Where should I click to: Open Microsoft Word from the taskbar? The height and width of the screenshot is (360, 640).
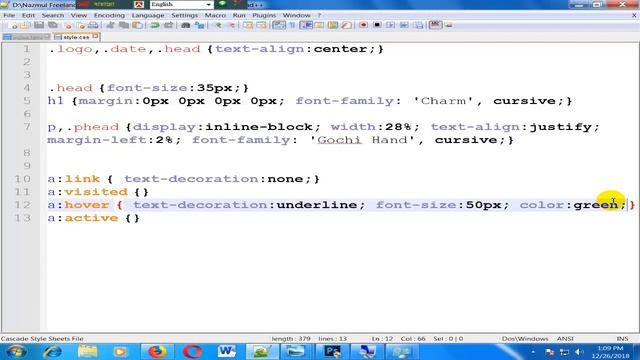tap(227, 351)
